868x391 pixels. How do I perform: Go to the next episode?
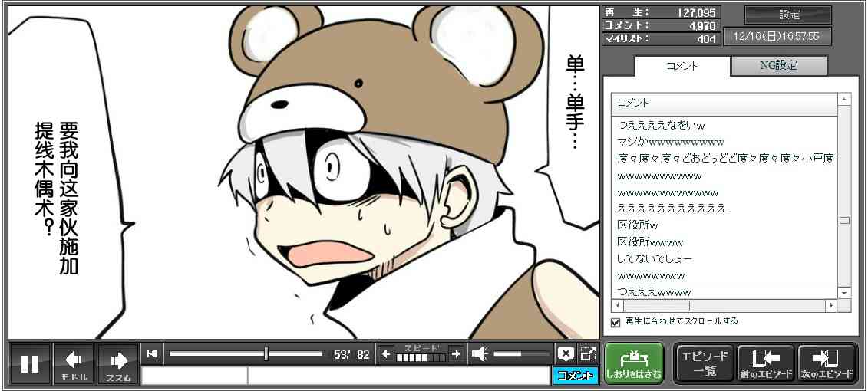pyautogui.click(x=827, y=363)
